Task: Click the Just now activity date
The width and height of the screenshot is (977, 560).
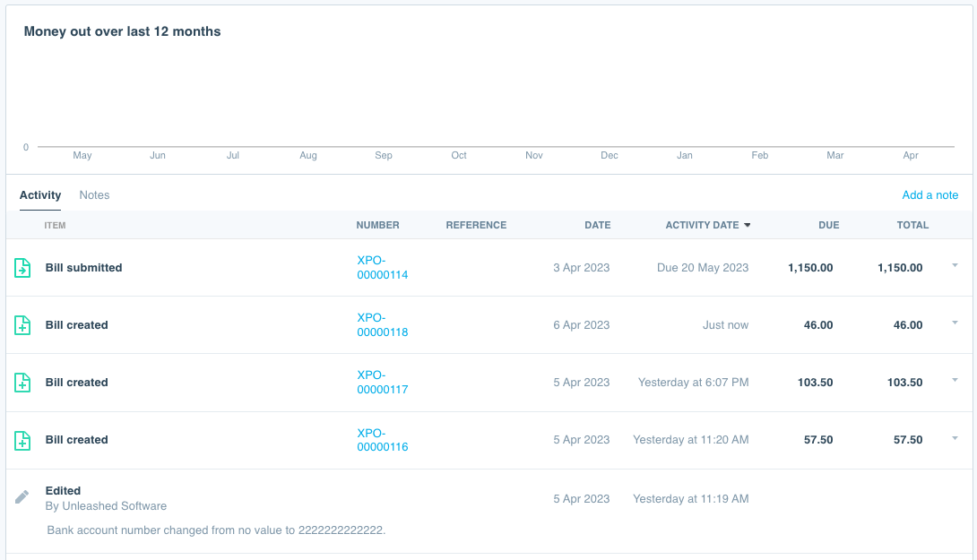Action: [x=726, y=325]
